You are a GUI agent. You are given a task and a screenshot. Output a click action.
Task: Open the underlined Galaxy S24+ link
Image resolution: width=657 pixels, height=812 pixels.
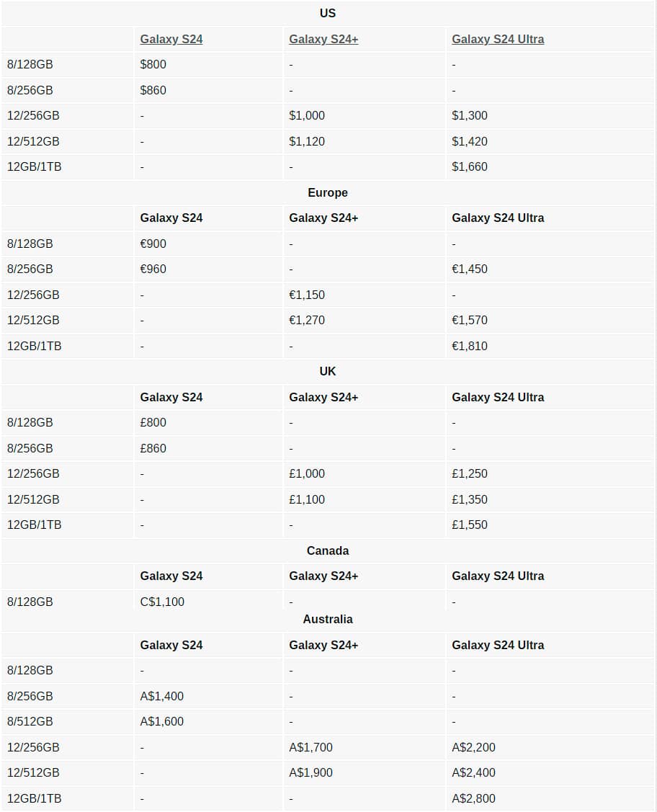pyautogui.click(x=323, y=39)
